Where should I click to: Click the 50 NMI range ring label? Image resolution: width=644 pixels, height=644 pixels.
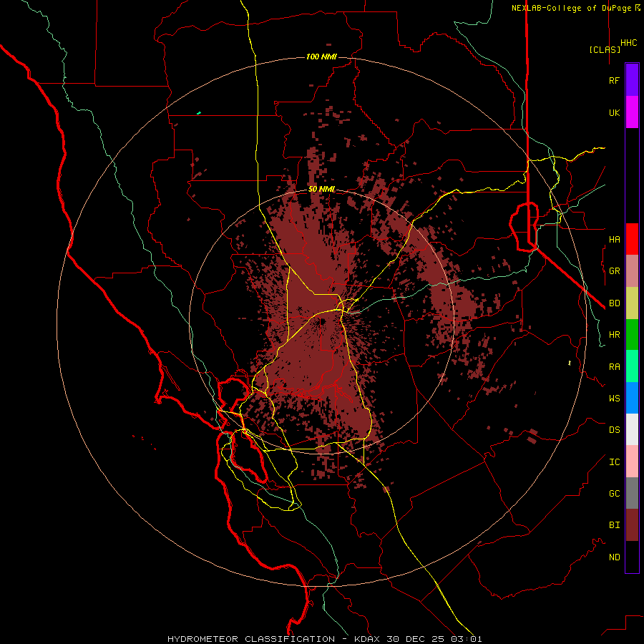[321, 189]
